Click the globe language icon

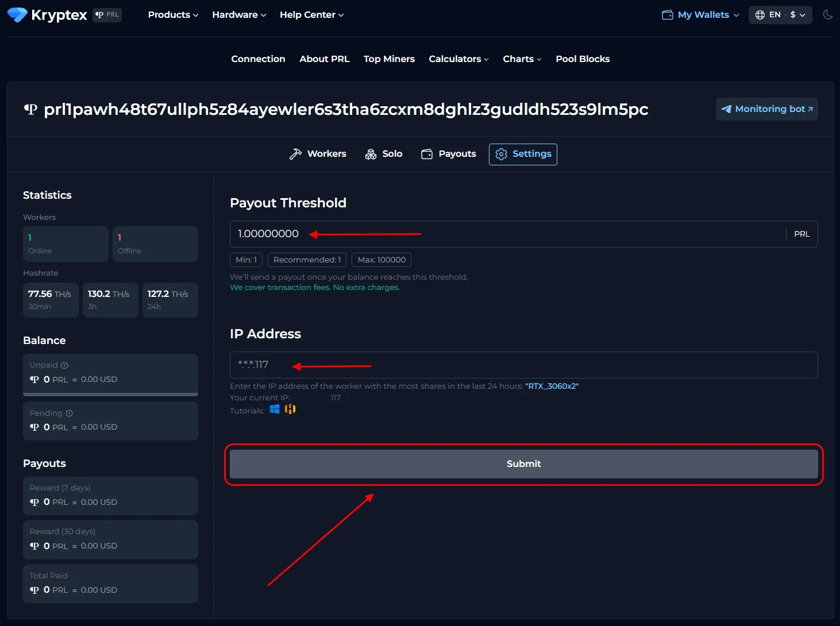tap(760, 15)
